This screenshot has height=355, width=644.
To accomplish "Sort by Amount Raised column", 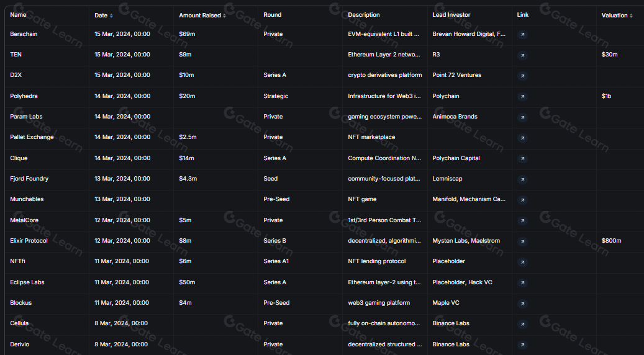I will click(202, 15).
